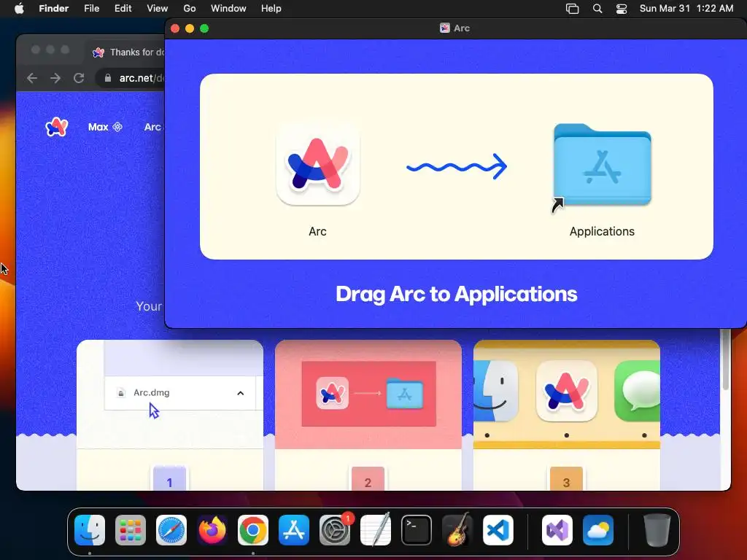This screenshot has width=747, height=560.
Task: Select the Arc app icon in installer
Action: (x=318, y=165)
